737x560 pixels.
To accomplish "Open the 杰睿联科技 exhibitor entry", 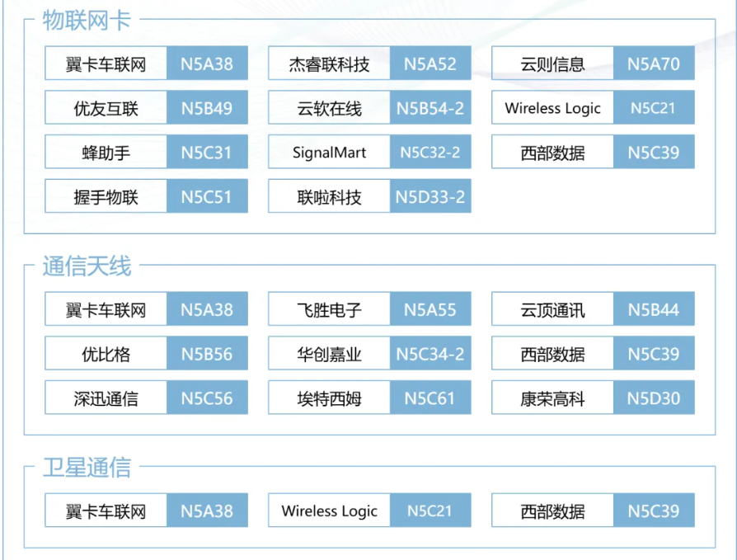I will pyautogui.click(x=329, y=64).
